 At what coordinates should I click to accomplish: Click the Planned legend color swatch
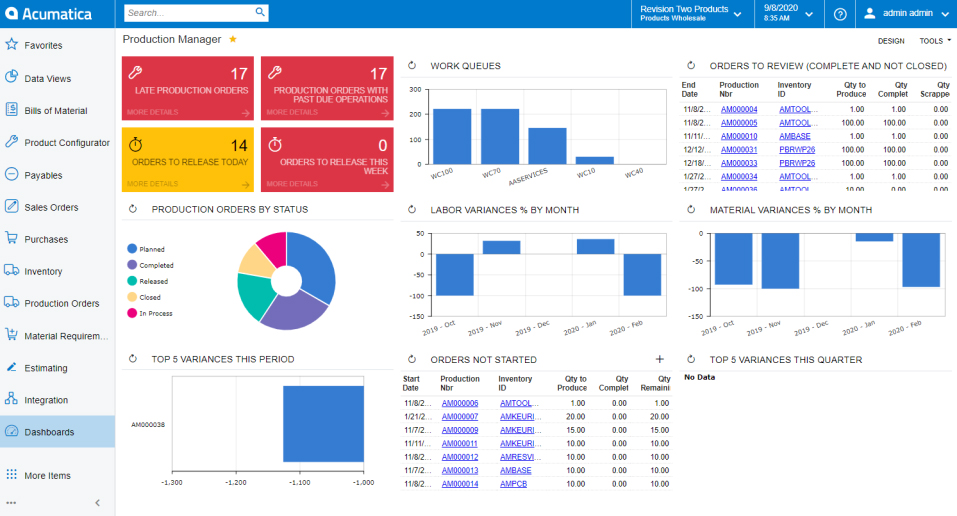132,249
